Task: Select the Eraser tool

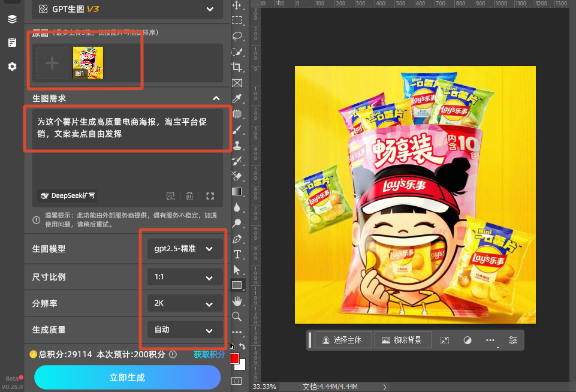Action: (x=237, y=176)
